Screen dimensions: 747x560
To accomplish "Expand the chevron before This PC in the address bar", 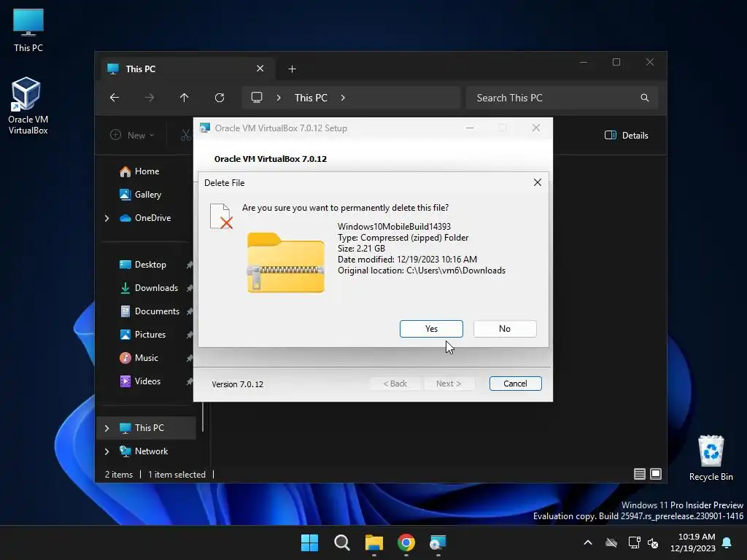I will click(x=279, y=98).
